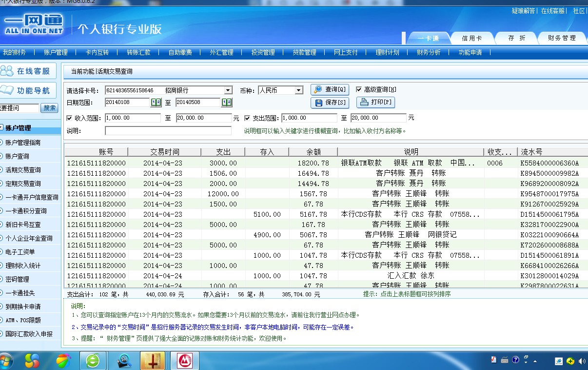This screenshot has height=370, width=588.
Task: Open the 转账汇款 menu
Action: click(138, 52)
